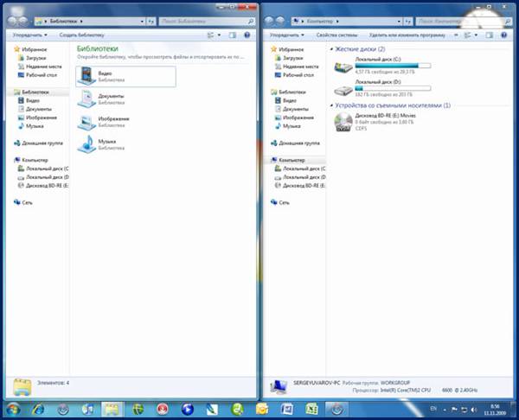Image resolution: width=519 pixels, height=420 pixels.
Task: Click volume icon in system tray
Action: tap(474, 410)
